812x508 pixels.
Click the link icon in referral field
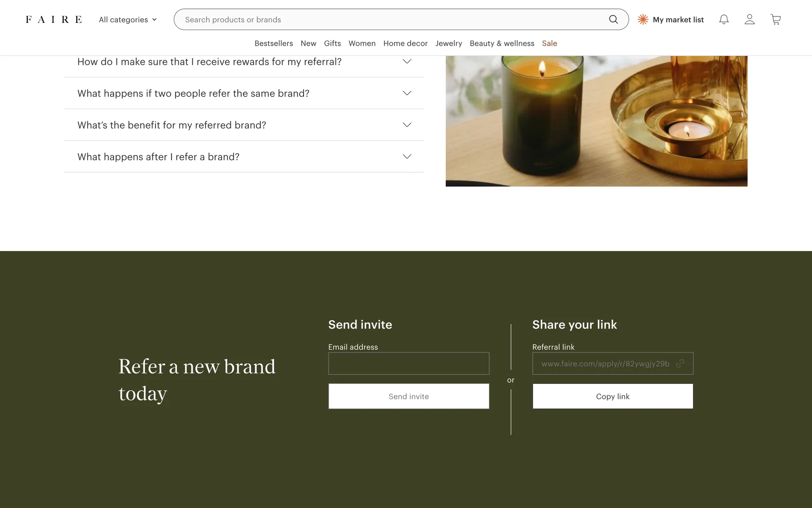coord(680,364)
